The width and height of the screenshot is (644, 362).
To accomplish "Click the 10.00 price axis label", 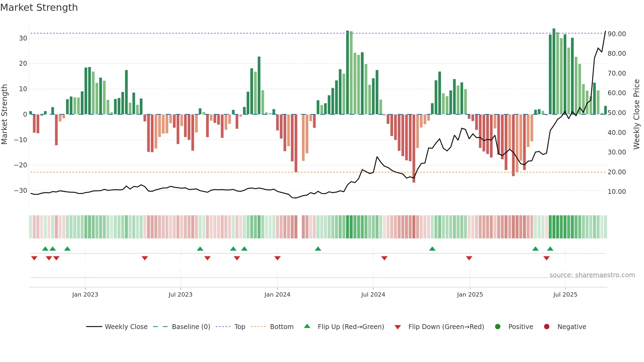I will [617, 191].
